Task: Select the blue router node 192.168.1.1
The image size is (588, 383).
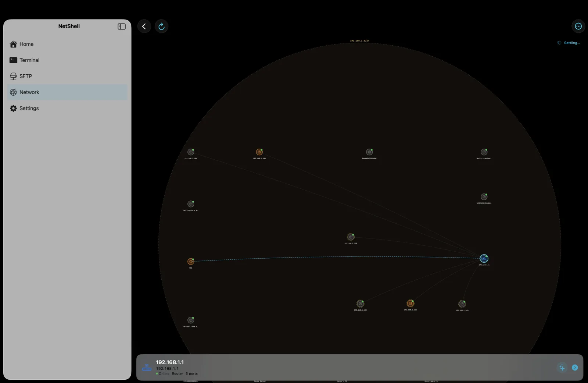Action: pos(484,259)
